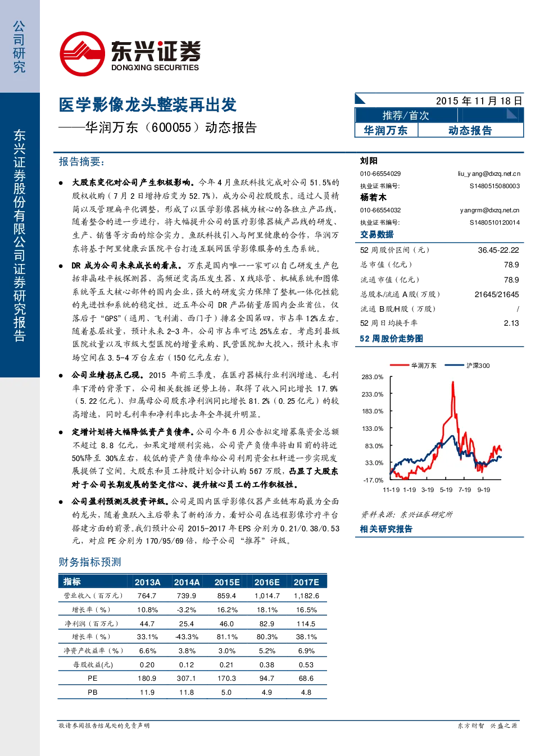Click the 总市值 value 78.9
The width and height of the screenshot is (558, 756).
pyautogui.click(x=511, y=265)
